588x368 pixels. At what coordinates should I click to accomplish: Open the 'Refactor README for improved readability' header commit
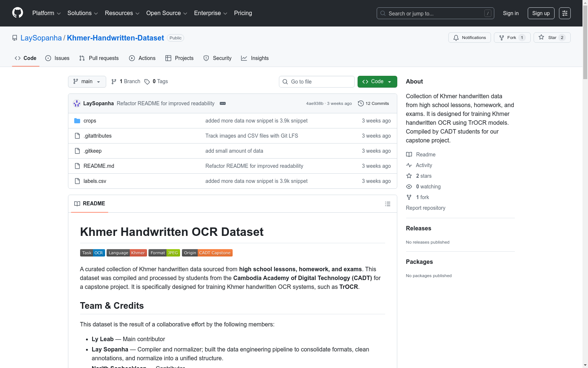pos(166,103)
